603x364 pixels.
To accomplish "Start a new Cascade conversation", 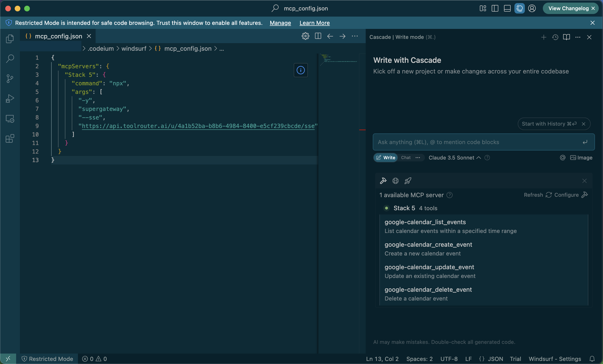I will tap(544, 37).
